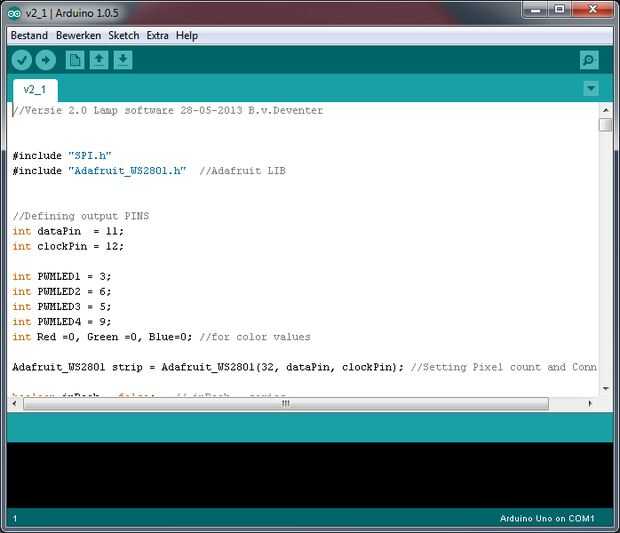Open the Bewerken menu
This screenshot has height=533, width=620.
pos(78,36)
